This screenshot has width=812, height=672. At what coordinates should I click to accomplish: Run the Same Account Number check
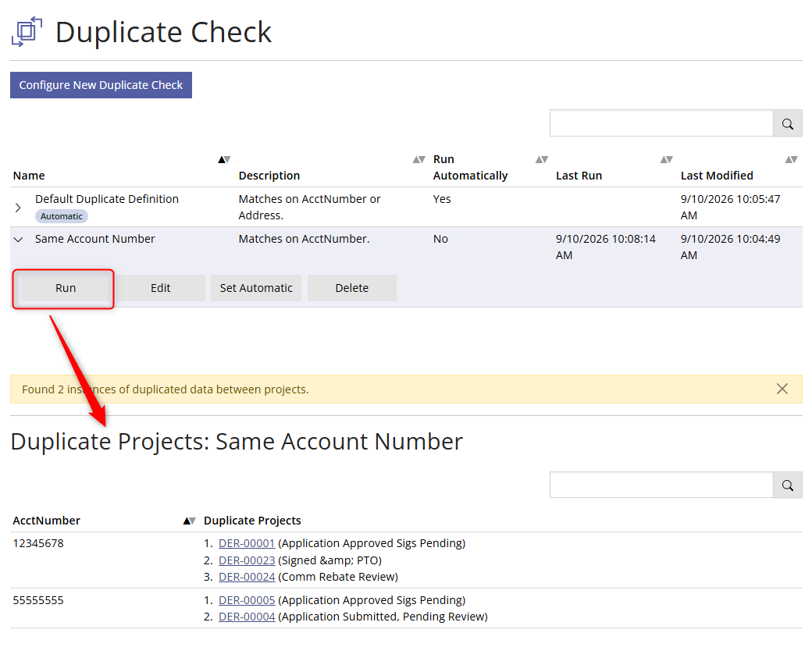(66, 288)
